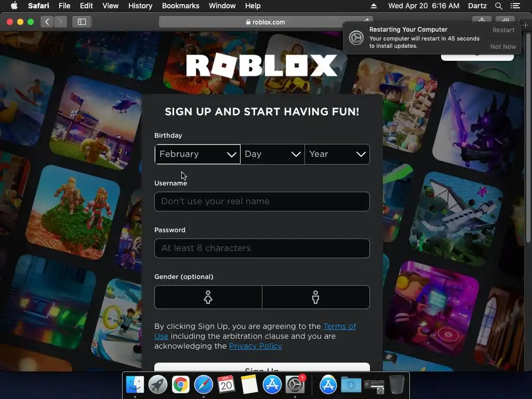Image resolution: width=532 pixels, height=399 pixels.
Task: Launch Google Chrome from the Dock
Action: pos(180,385)
